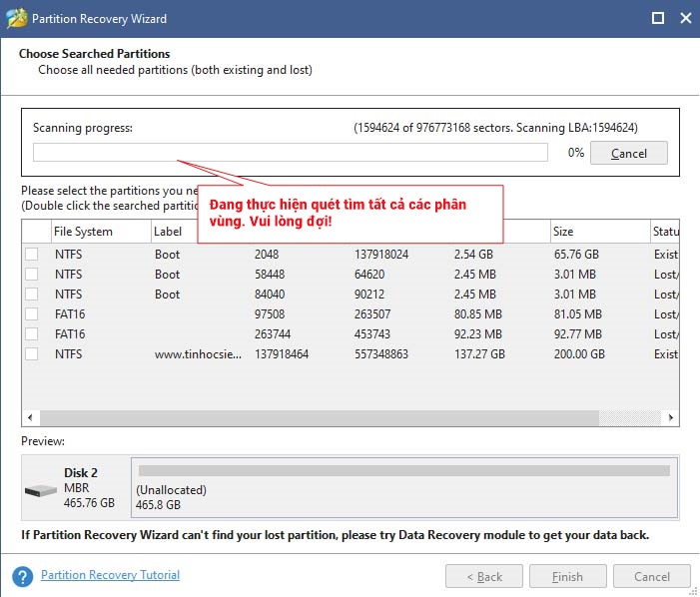Select the Unallocated 465.8 GB disk block
Viewport: 700px width, 597px height.
point(403,486)
